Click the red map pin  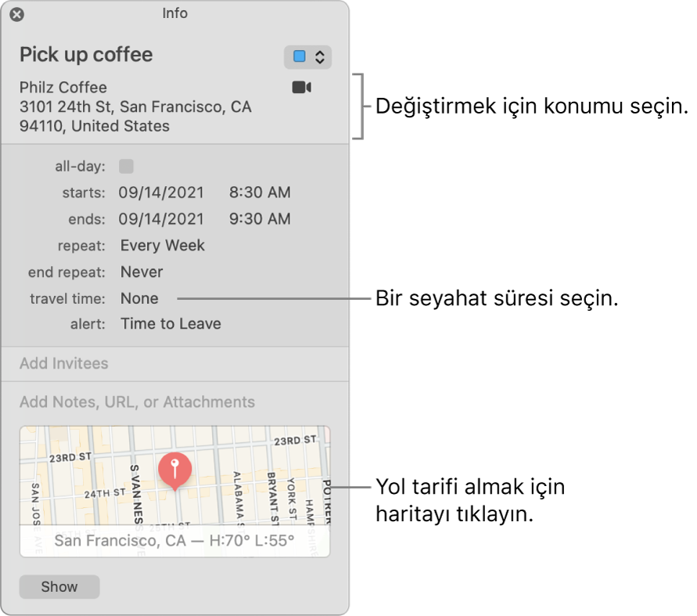[x=174, y=471]
